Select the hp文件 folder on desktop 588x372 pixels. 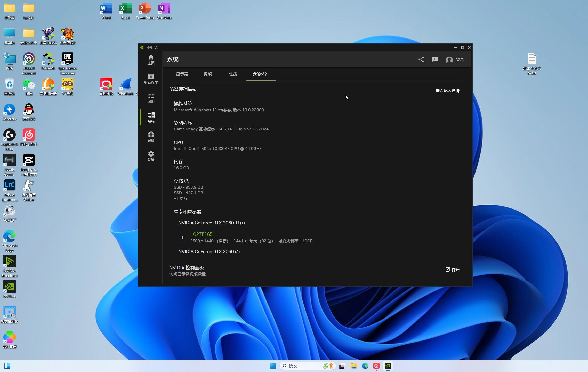[29, 11]
